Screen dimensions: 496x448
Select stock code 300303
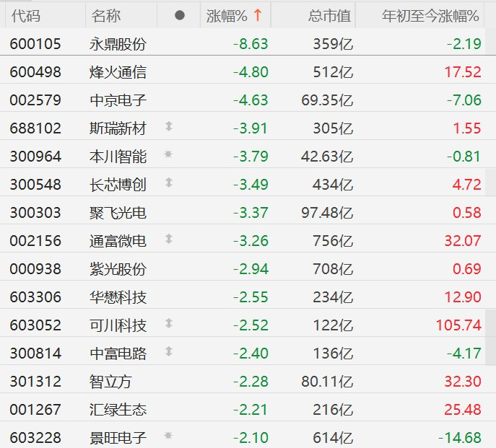point(35,213)
